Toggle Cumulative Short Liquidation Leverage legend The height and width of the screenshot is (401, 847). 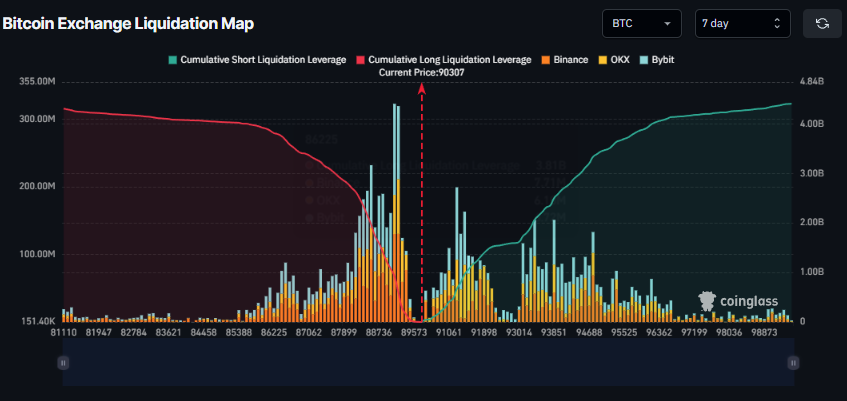click(257, 60)
